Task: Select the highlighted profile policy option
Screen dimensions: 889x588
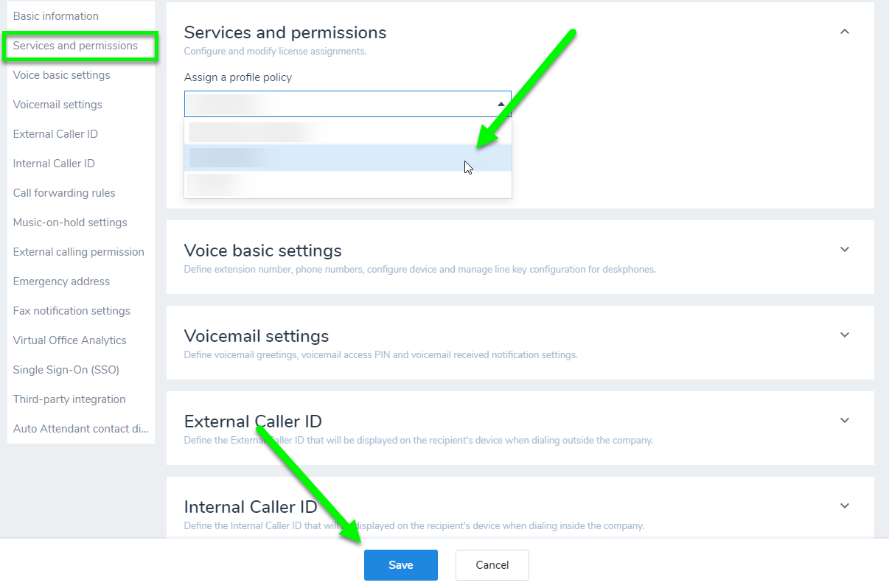Action: coord(348,158)
